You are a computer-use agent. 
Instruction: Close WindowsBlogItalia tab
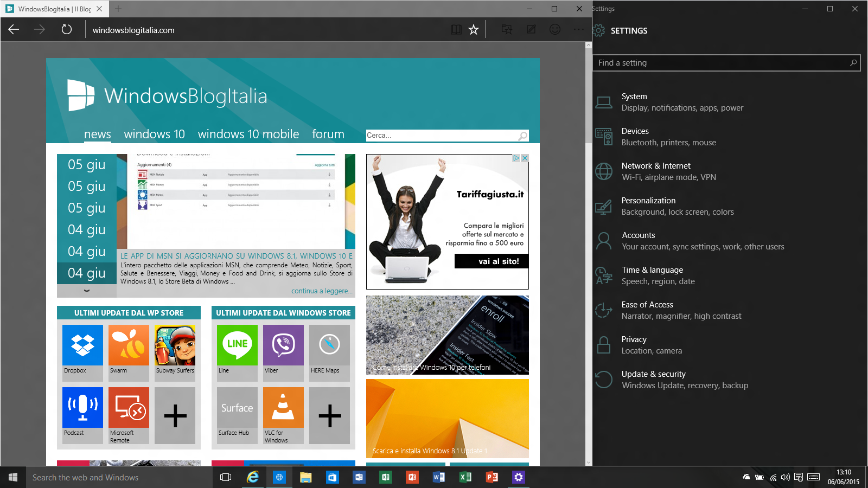99,9
